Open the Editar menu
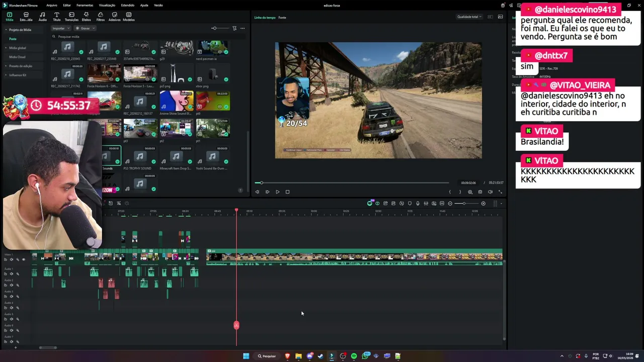The width and height of the screenshot is (644, 362). (x=66, y=5)
